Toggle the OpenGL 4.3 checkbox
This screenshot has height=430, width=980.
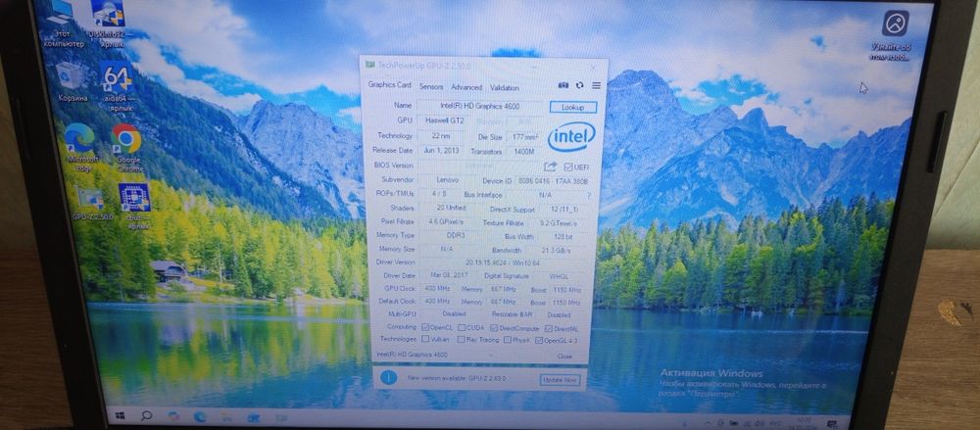(x=539, y=341)
